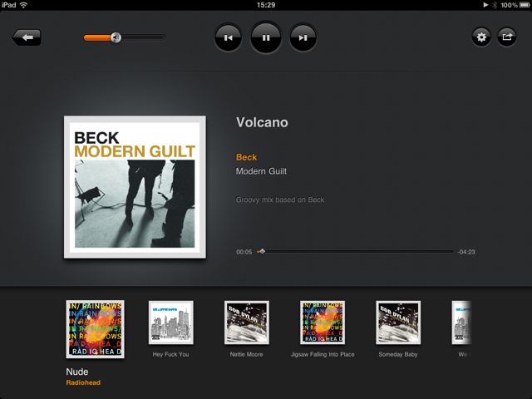
Task: Open the settings gear
Action: pos(481,37)
